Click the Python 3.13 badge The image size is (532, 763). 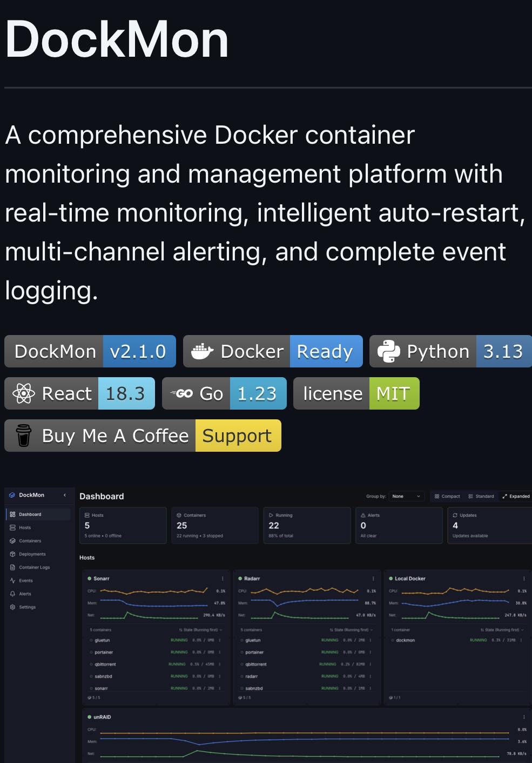(450, 351)
